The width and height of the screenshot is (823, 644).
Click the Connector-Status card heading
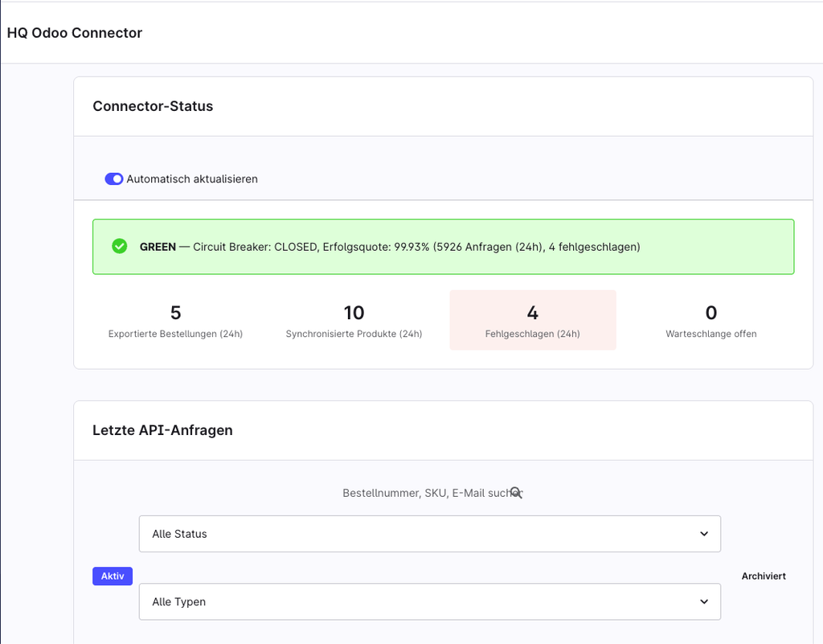pyautogui.click(x=153, y=106)
